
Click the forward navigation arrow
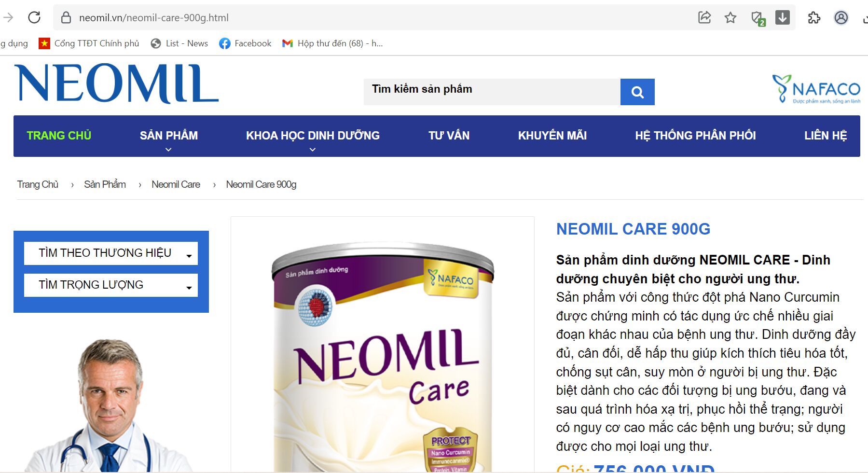click(8, 18)
